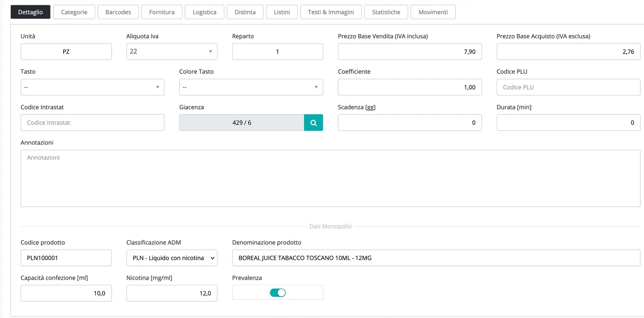
Task: Toggle the Prevalenza switch
Action: [278, 293]
